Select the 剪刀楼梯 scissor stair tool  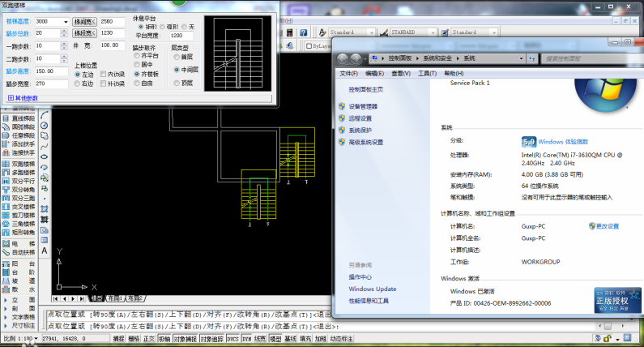(19, 216)
